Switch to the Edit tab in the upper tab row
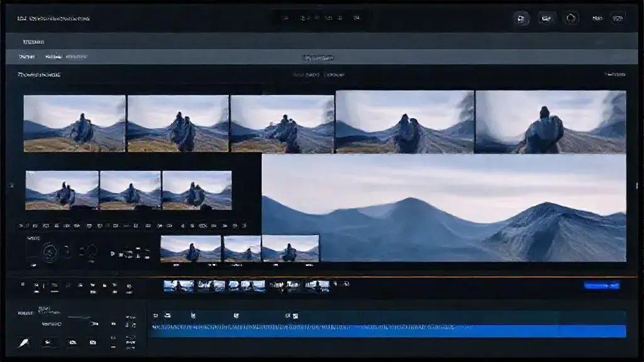 [53, 55]
